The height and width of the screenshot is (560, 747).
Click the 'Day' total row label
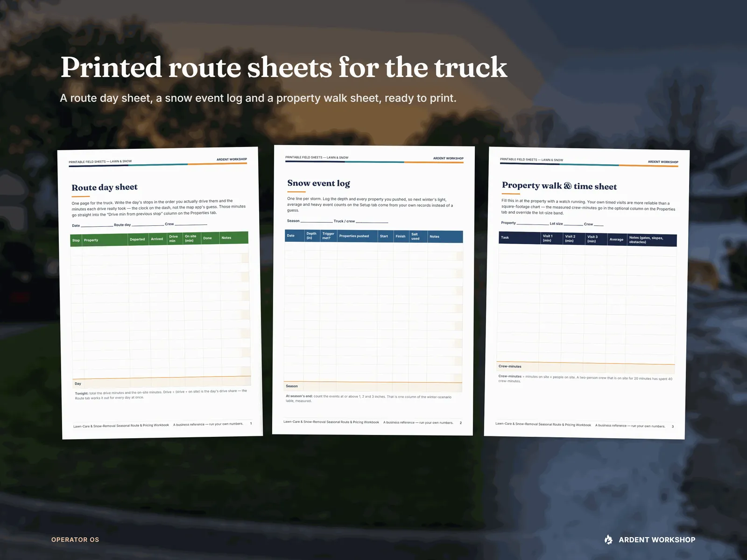(78, 384)
